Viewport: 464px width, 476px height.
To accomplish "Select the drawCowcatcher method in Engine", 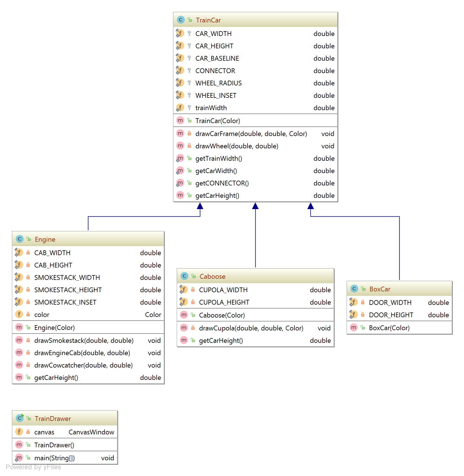I will 83,365.
